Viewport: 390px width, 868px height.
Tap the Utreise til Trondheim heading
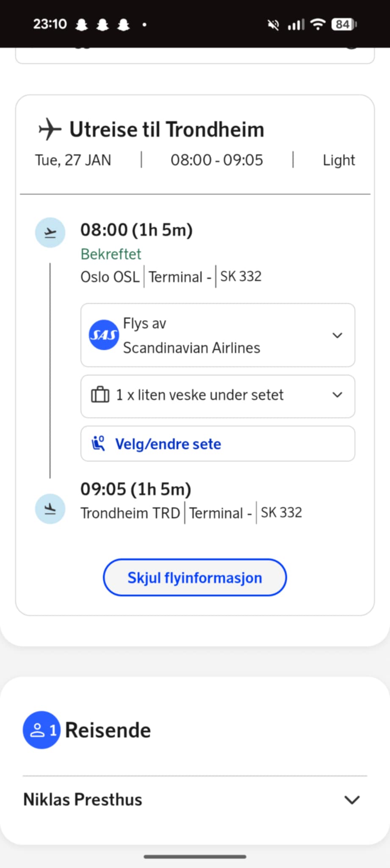(x=167, y=129)
